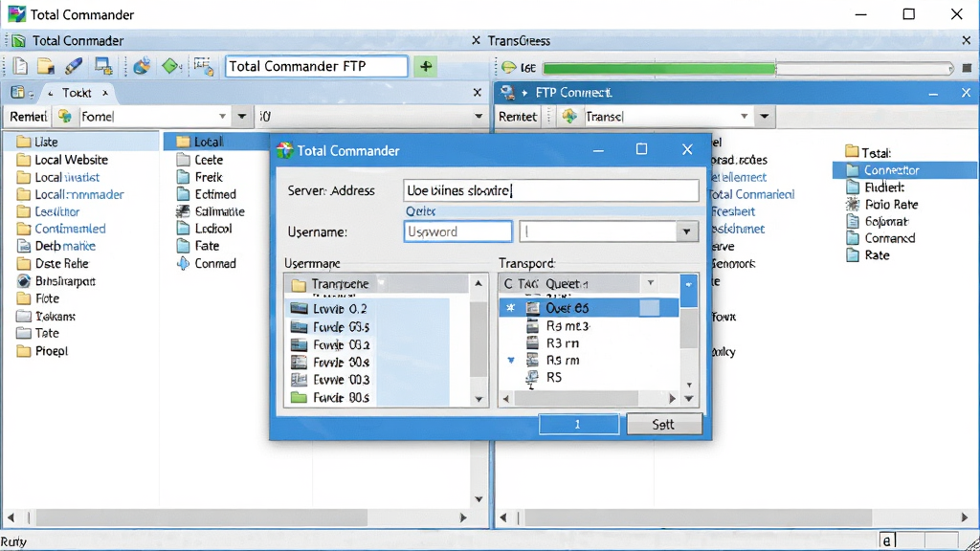Click the Remtet button in left panel

point(28,116)
